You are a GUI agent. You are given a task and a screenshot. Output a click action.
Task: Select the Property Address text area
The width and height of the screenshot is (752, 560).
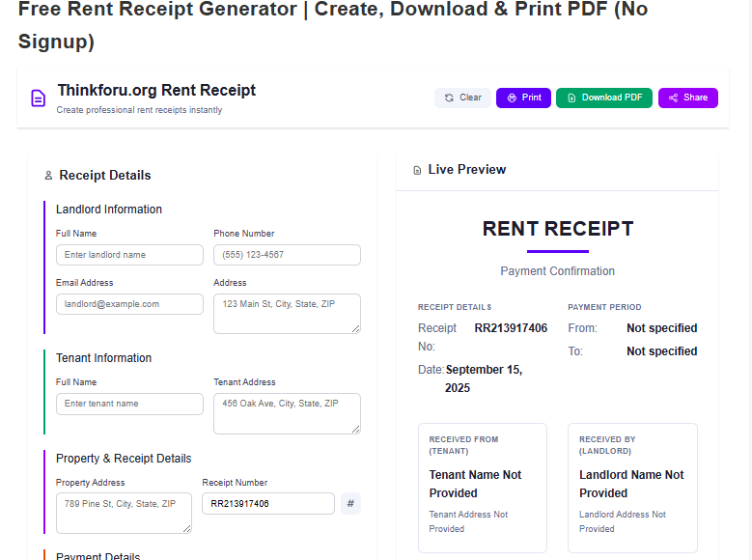click(x=124, y=512)
